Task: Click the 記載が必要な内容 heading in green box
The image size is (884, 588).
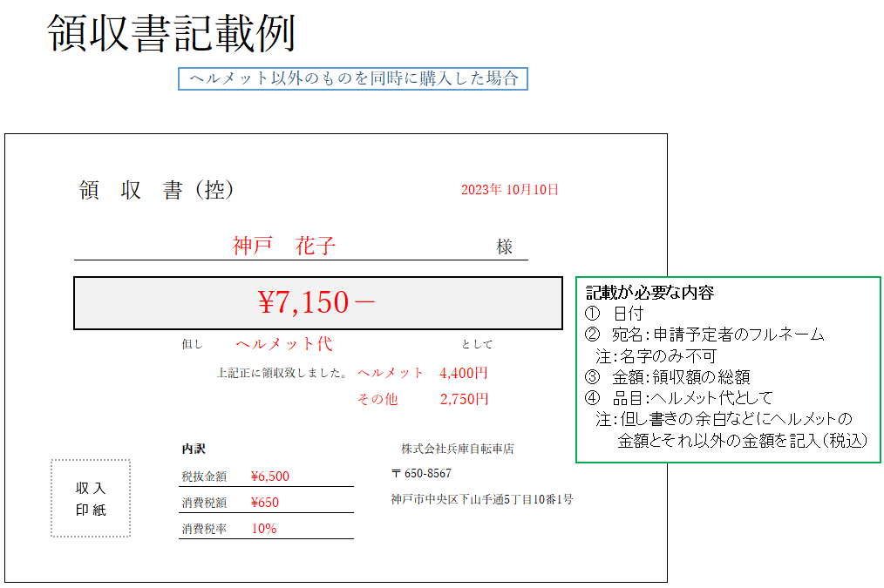Action: click(649, 294)
